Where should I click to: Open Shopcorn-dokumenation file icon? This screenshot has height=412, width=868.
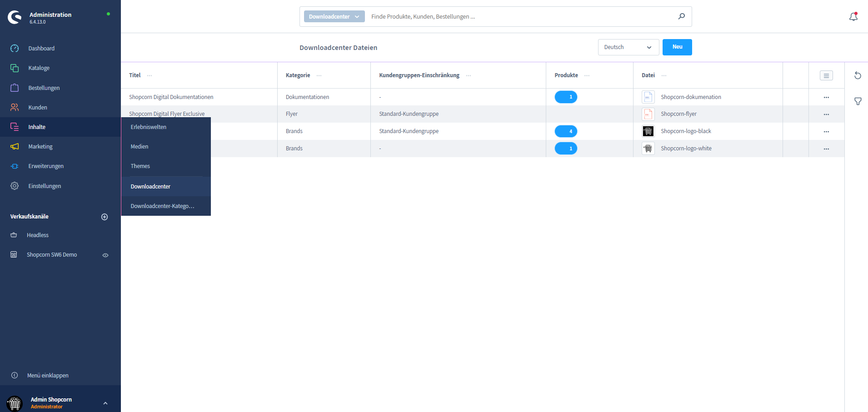click(x=648, y=97)
